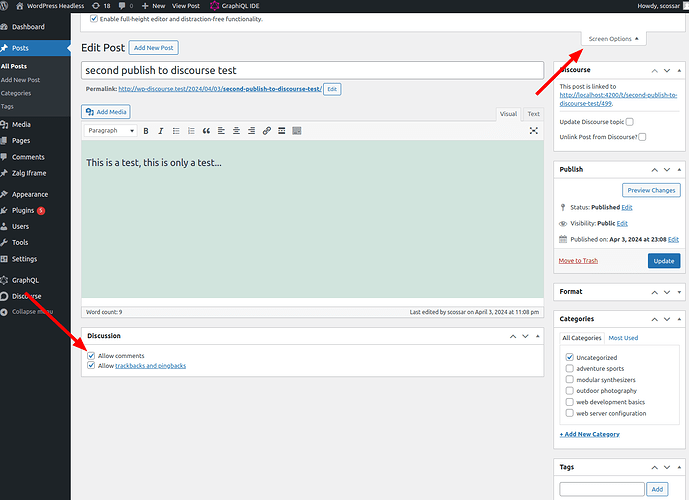
Task: Click Add New Category link
Action: [590, 434]
